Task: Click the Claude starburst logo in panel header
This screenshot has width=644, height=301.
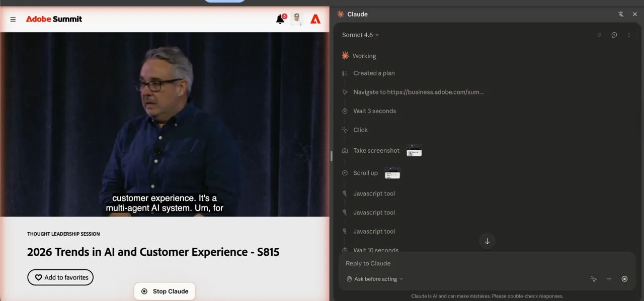Action: click(341, 14)
